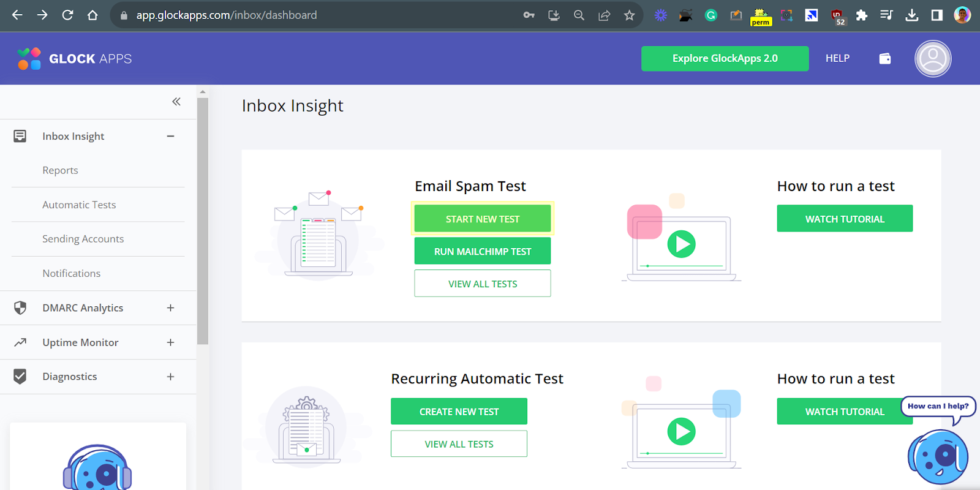Open the user account avatar menu
Image resolution: width=980 pixels, height=490 pixels.
point(933,59)
